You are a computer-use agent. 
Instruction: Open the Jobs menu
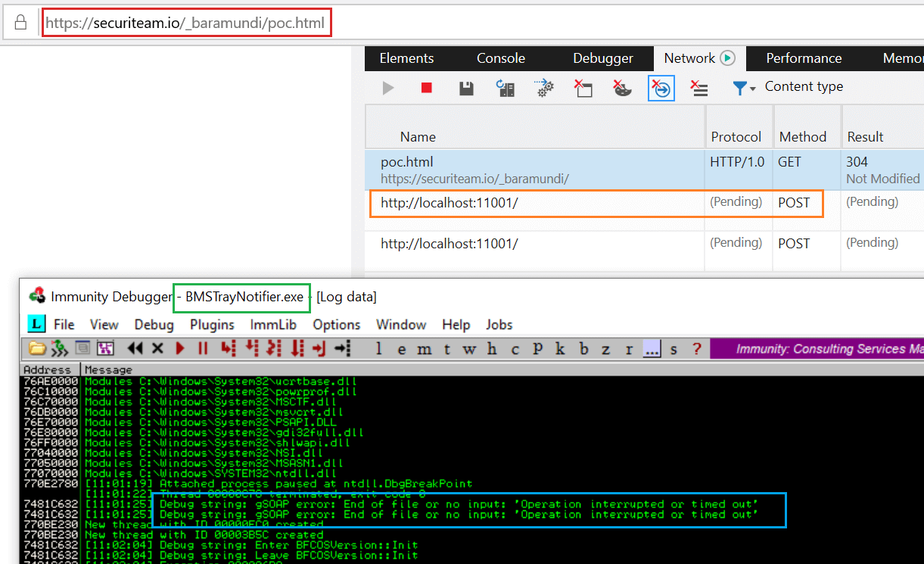[499, 325]
